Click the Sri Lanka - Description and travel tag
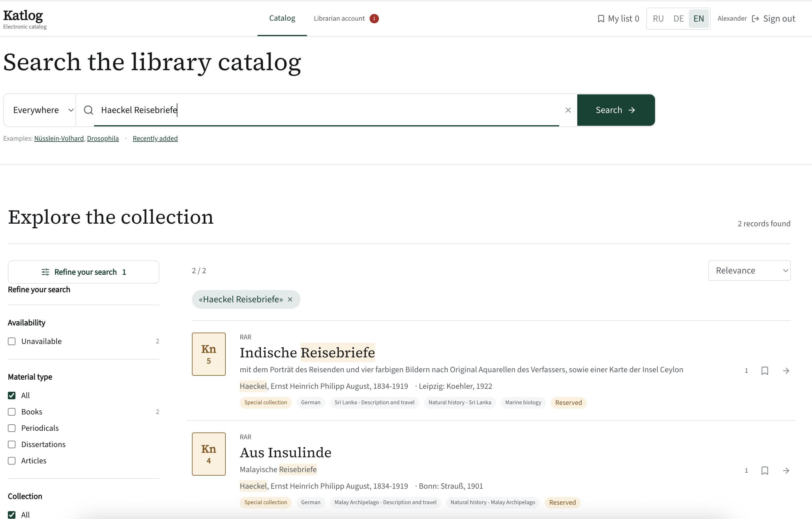Viewport: 812px width, 519px height. (374, 402)
